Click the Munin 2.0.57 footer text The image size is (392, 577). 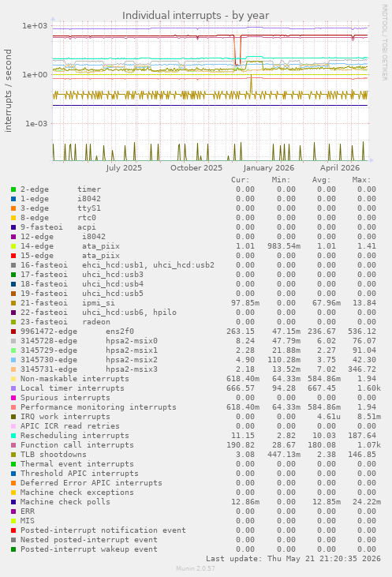[x=196, y=568]
